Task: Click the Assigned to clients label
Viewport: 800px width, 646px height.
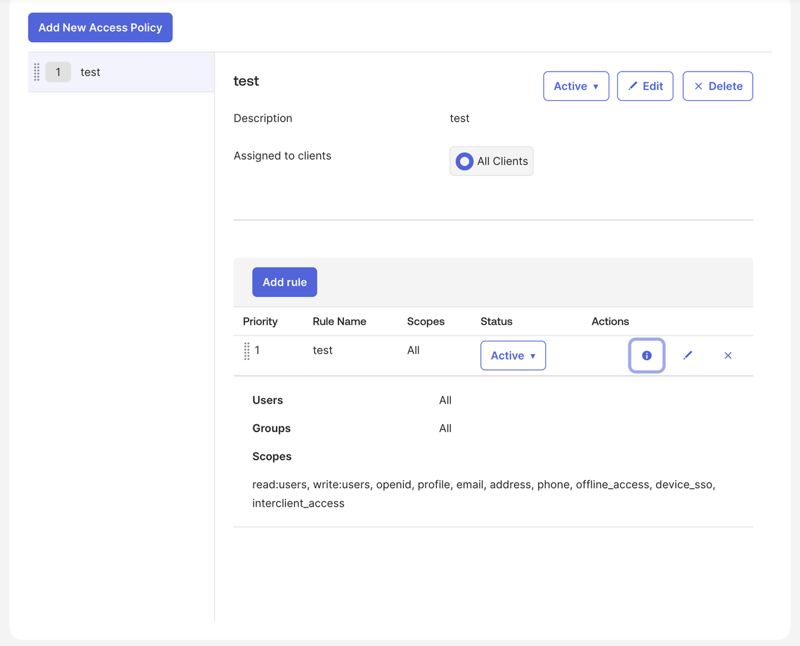Action: [282, 156]
